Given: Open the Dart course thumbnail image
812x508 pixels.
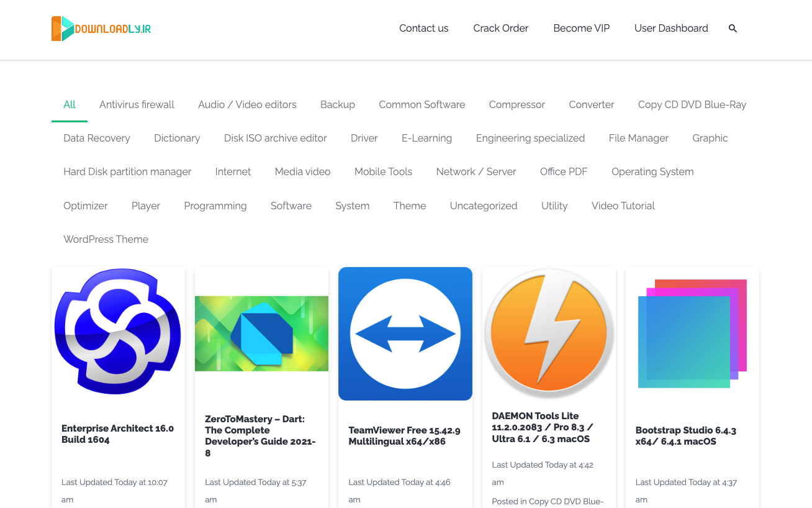Looking at the screenshot, I should (x=261, y=333).
